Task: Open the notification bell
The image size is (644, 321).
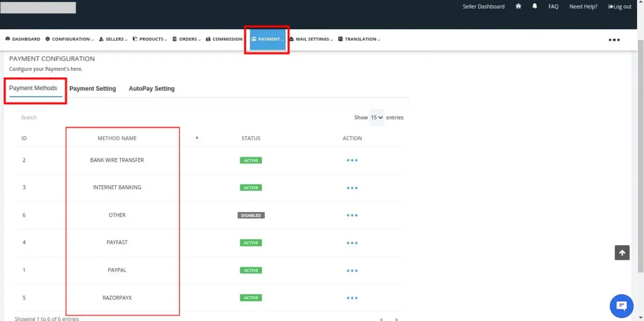Action: [x=535, y=6]
